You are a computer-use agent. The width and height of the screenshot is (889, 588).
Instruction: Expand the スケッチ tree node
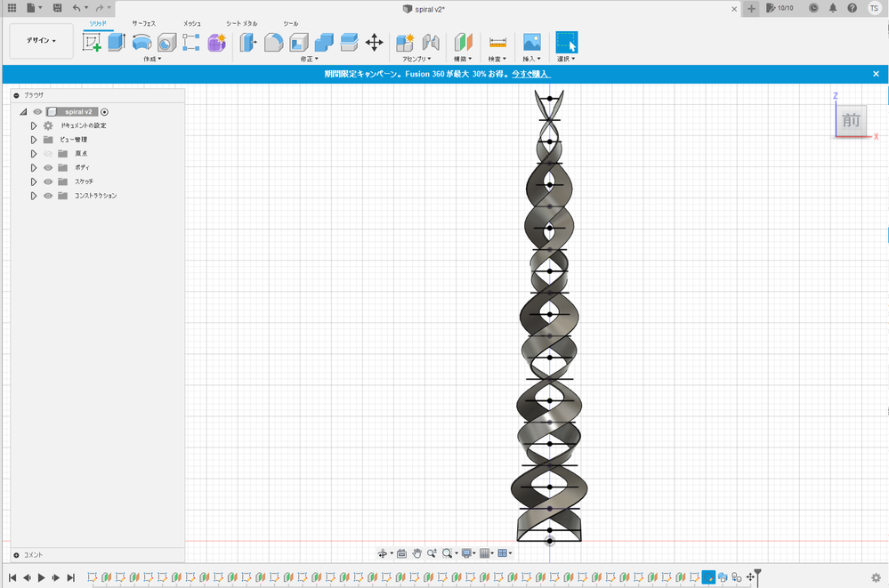(34, 181)
